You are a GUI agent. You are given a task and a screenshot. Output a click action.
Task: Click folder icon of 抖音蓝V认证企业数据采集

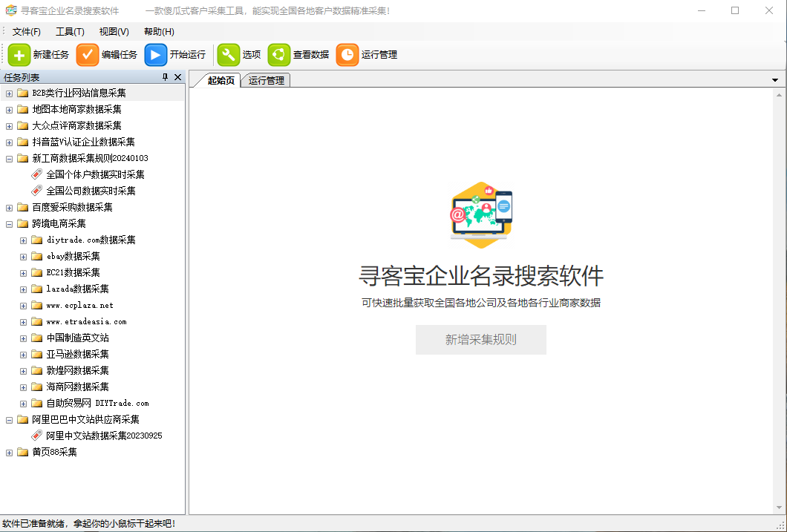(22, 142)
